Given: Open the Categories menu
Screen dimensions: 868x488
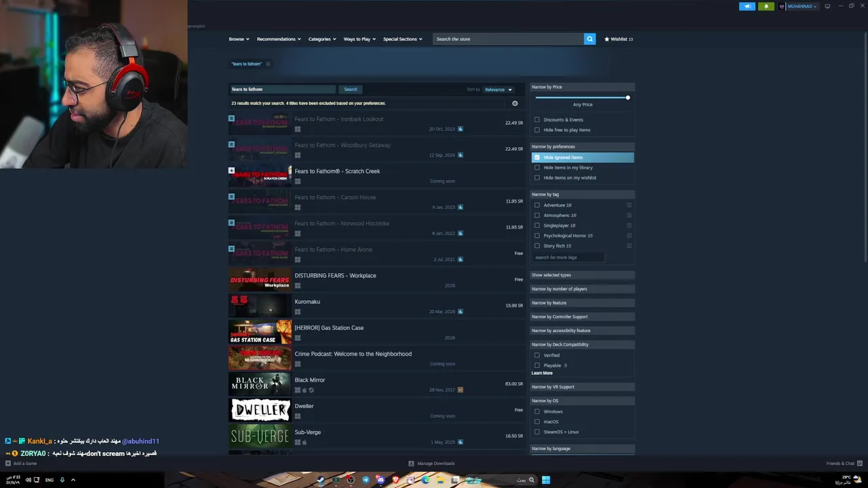Looking at the screenshot, I should tap(322, 39).
